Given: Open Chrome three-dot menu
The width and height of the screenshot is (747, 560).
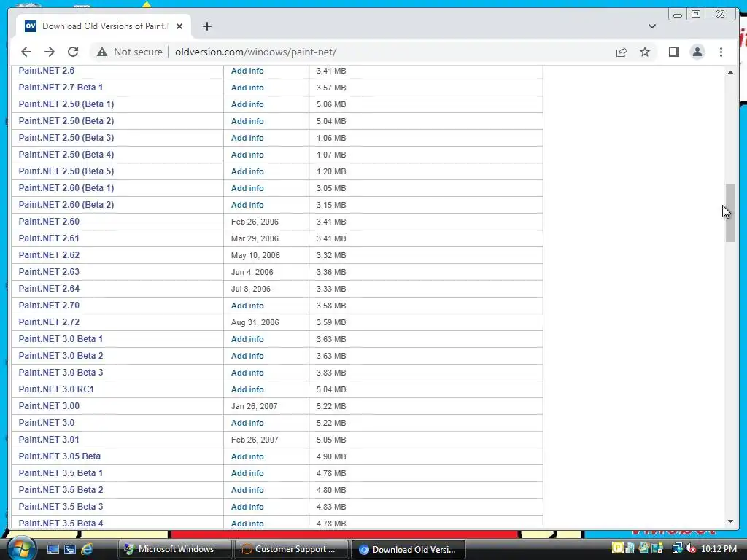Looking at the screenshot, I should tap(721, 52).
